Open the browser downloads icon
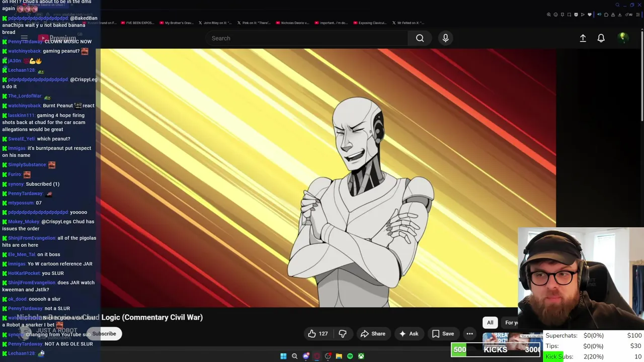 coord(620,15)
